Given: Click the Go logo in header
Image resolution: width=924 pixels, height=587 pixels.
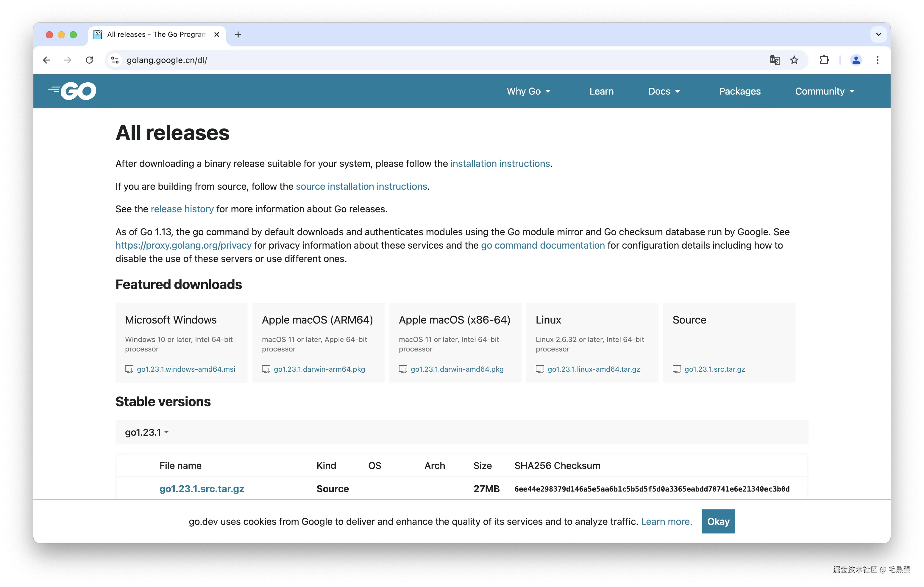Looking at the screenshot, I should 72,91.
